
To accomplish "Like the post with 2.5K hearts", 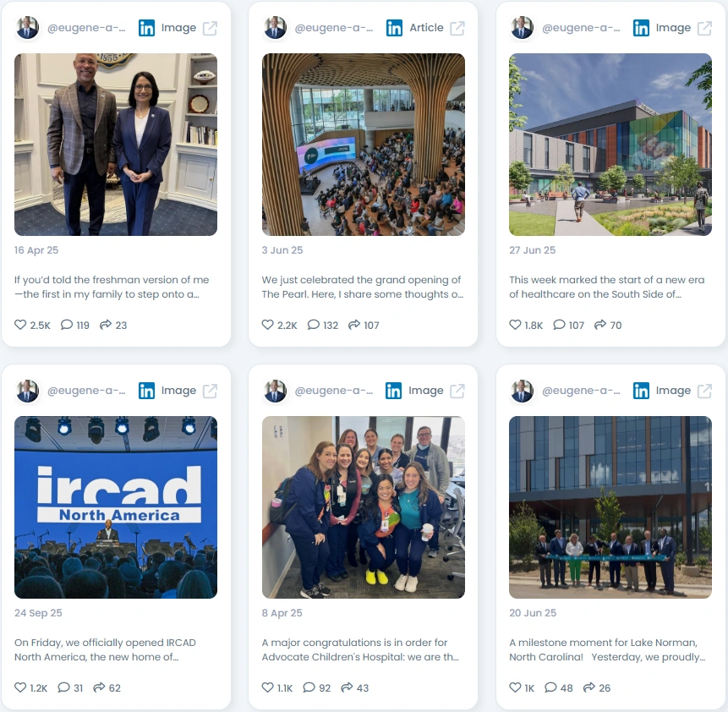I will 20,325.
